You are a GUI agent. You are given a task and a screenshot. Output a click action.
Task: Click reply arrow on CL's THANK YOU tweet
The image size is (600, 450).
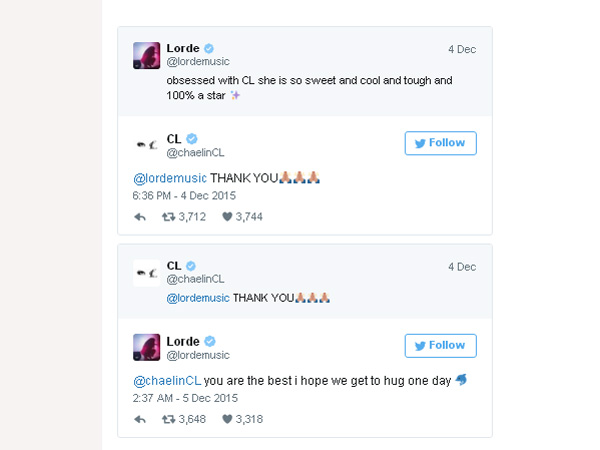tap(140, 217)
